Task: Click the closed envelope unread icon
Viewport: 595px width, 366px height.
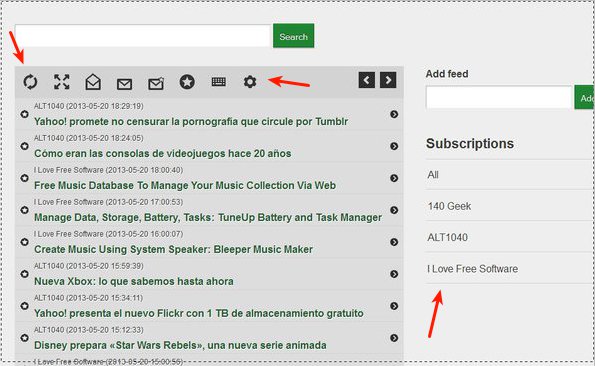Action: [124, 84]
